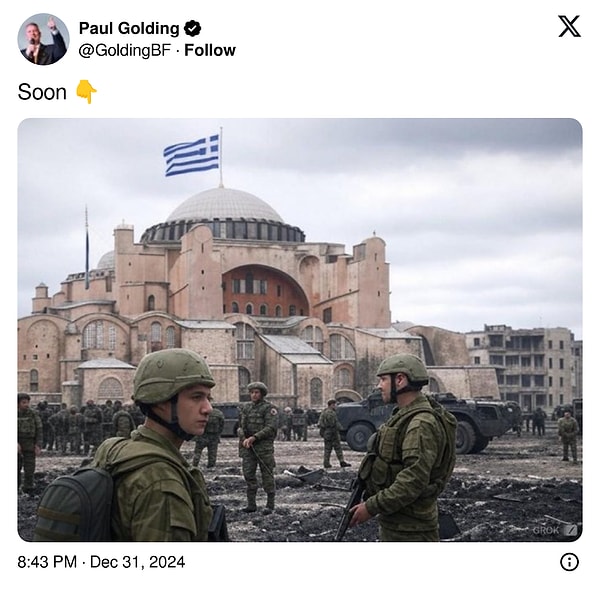Image resolution: width=600 pixels, height=592 pixels.
Task: Follow the GoldingBF account
Action: 210,50
